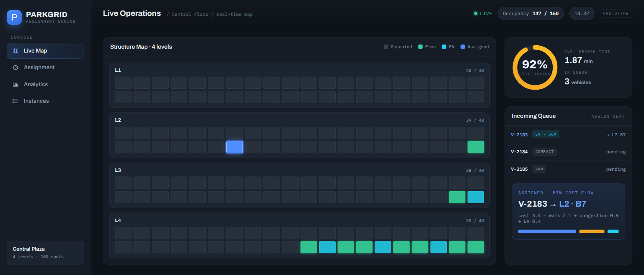The height and width of the screenshot is (275, 644).
Task: Click the cost 3.4 breakdown text
Action: (569, 219)
